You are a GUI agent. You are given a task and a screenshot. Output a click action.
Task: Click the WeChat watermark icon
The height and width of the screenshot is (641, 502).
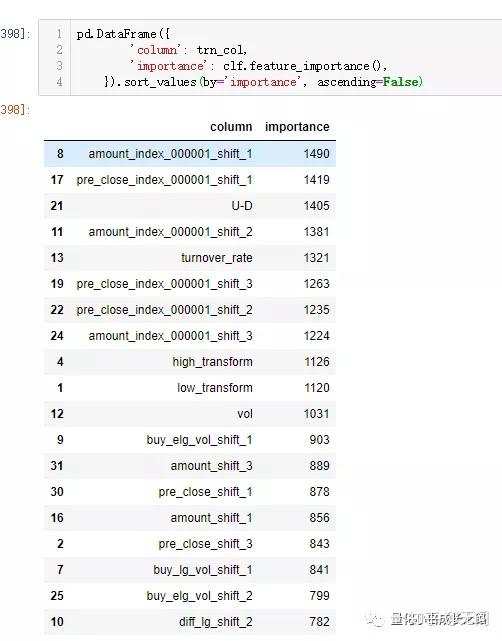(374, 619)
